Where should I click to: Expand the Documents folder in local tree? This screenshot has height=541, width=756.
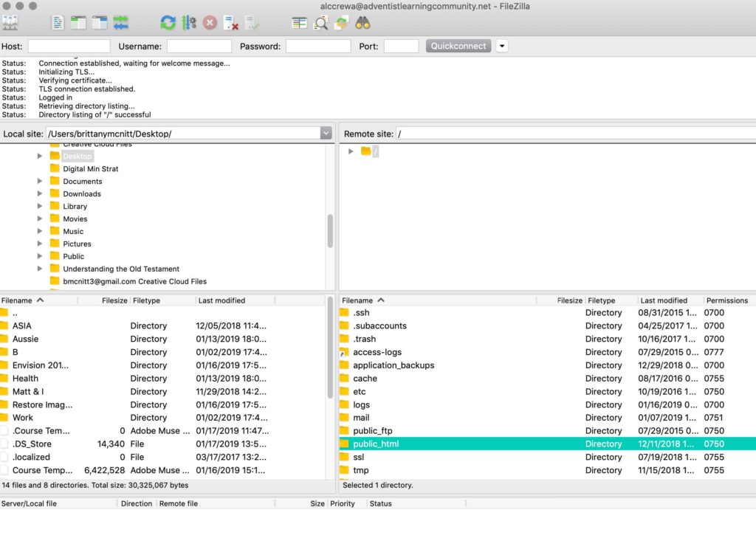pos(40,181)
